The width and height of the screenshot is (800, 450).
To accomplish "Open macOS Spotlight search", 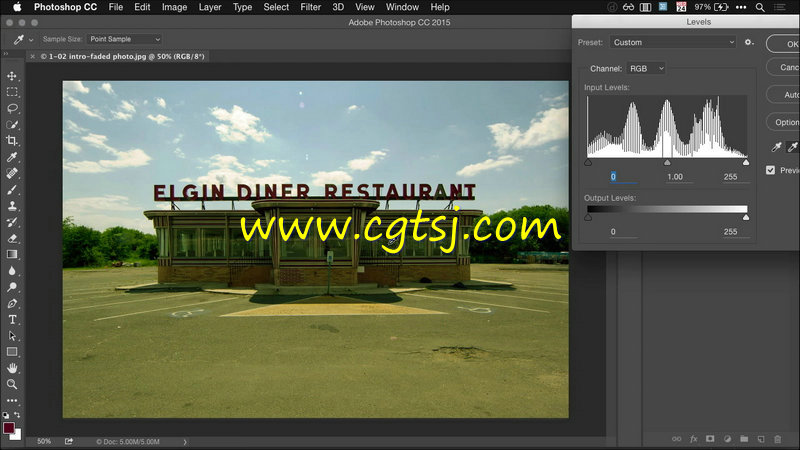I will point(760,7).
